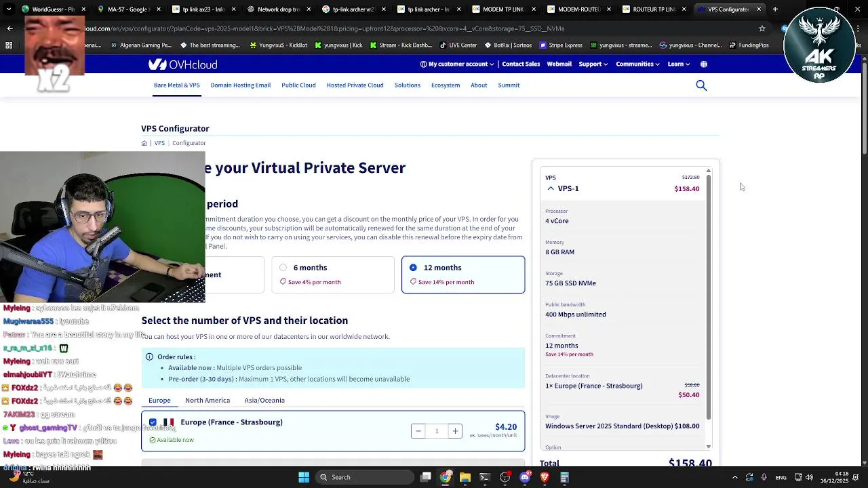The height and width of the screenshot is (488, 868).
Task: Select the 12 months commitment option
Action: (x=463, y=274)
